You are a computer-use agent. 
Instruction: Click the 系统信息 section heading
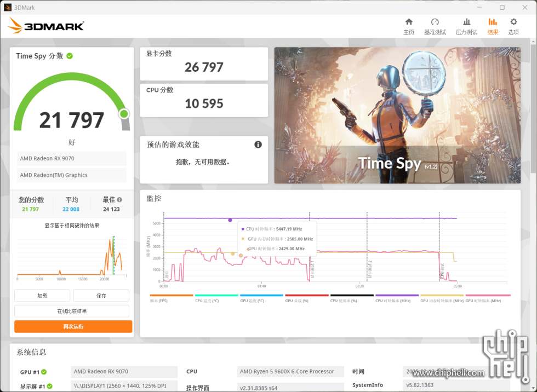coord(31,353)
